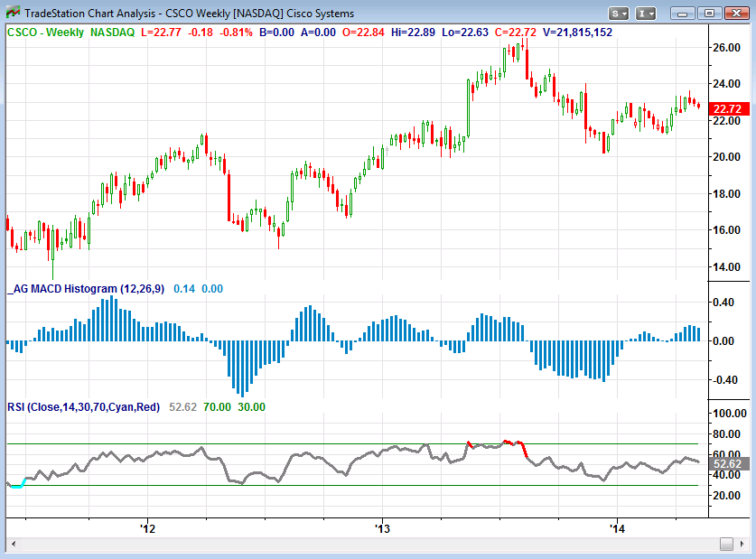Screen dimensions: 756x559
Task: Click the -0.40 MACD axis label
Action: pos(724,379)
